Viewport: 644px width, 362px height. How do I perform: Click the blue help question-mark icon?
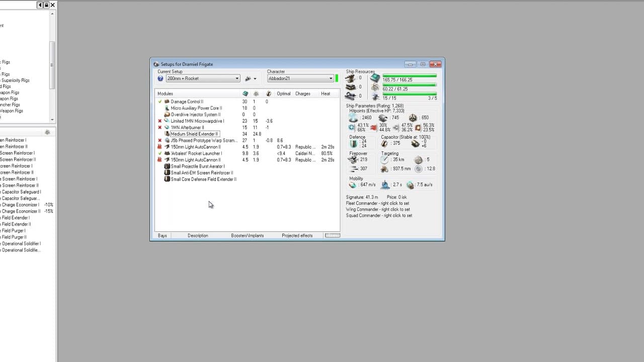[160, 78]
